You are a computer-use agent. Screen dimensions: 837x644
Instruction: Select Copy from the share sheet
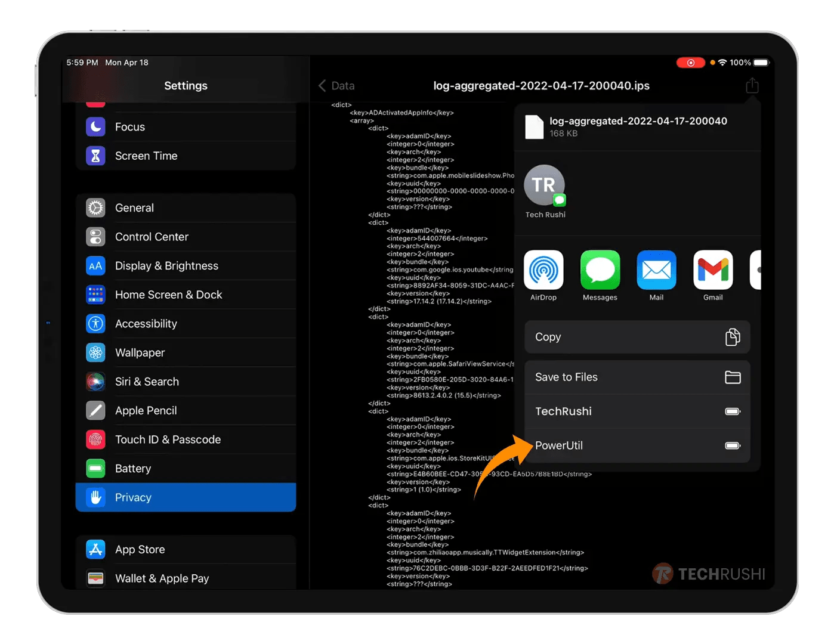(x=637, y=337)
